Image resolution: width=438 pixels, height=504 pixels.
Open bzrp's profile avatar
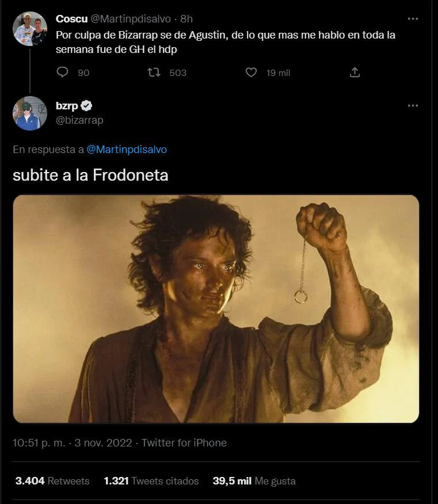tap(30, 113)
